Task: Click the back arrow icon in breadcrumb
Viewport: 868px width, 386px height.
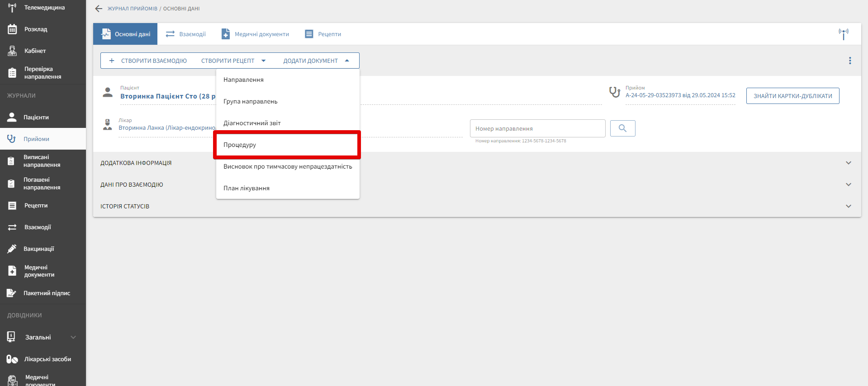Action: coord(99,9)
